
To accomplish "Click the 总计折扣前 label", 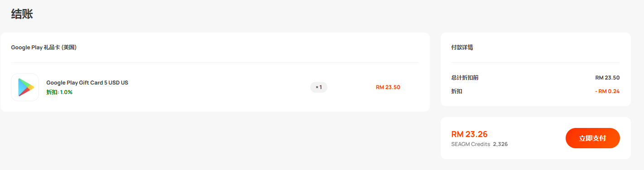I will [x=465, y=78].
